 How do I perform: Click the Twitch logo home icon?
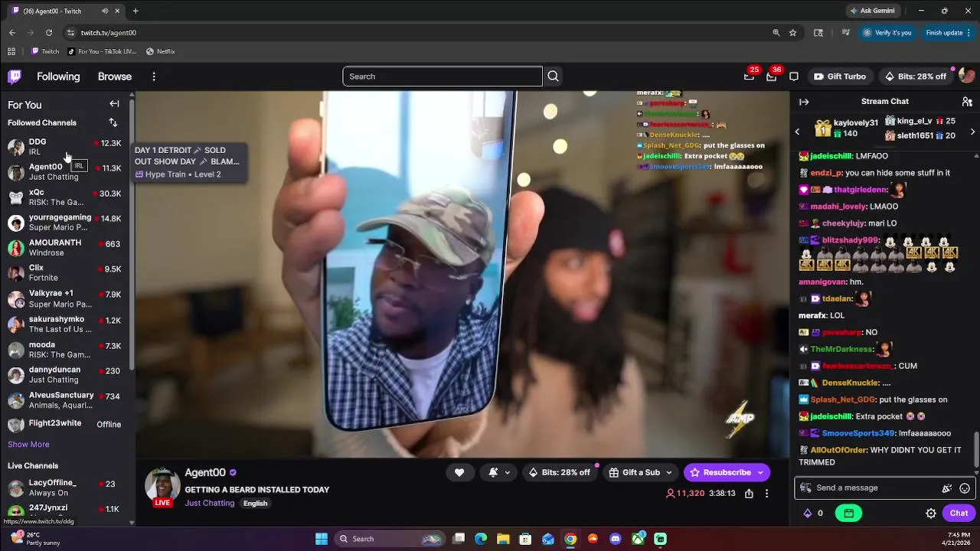point(15,77)
